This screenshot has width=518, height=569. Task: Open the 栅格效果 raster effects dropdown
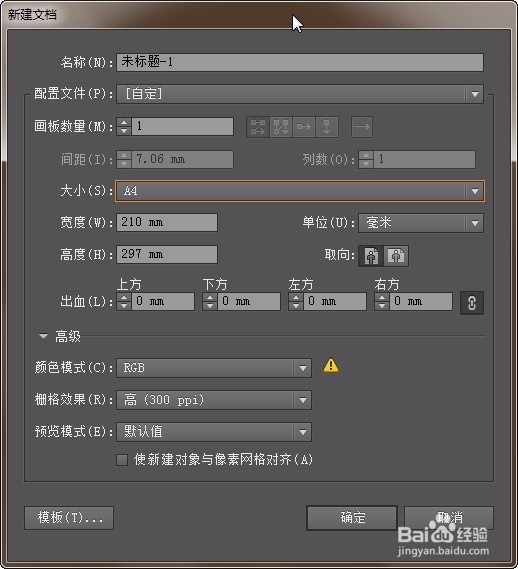tap(214, 400)
